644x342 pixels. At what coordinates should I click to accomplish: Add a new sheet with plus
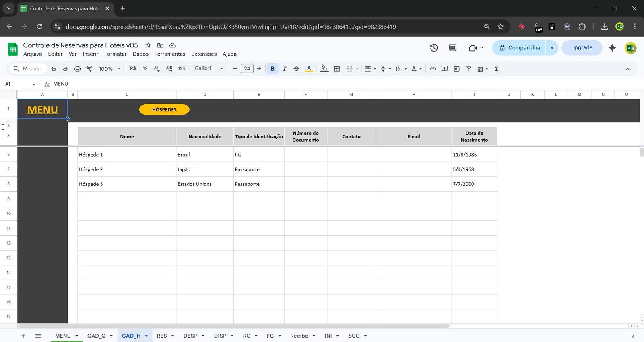point(23,336)
